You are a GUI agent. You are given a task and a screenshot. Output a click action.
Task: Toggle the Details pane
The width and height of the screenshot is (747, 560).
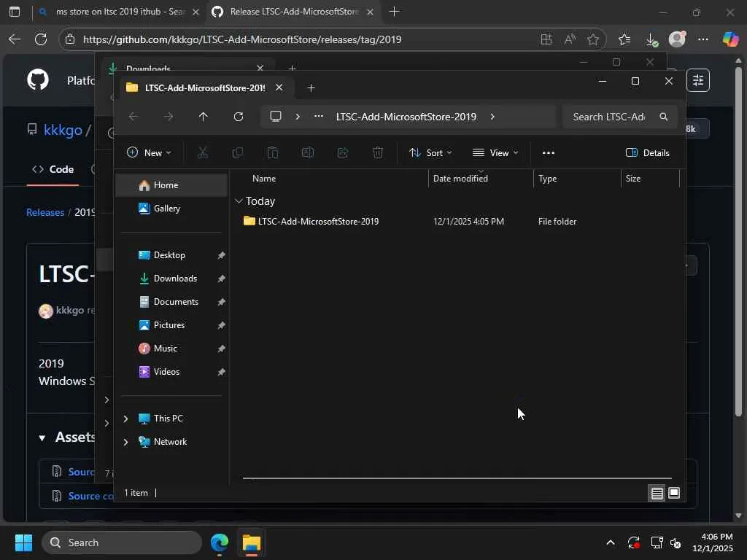[x=648, y=153]
